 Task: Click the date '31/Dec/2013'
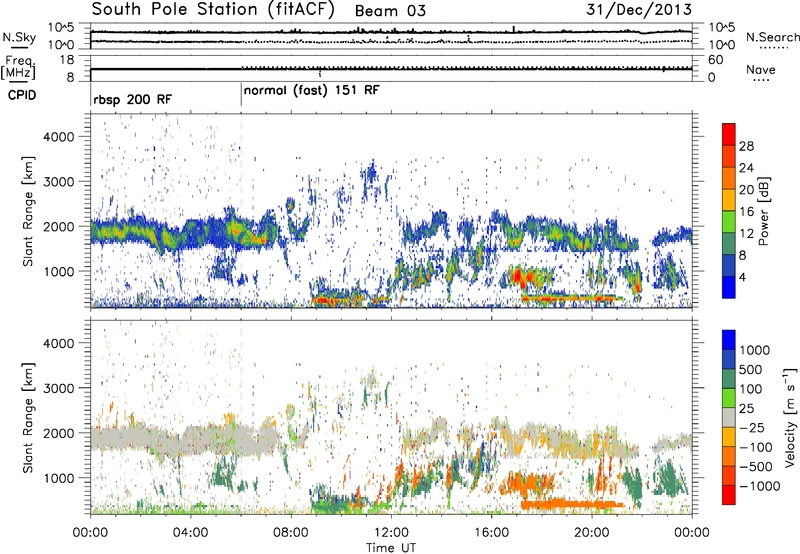[639, 10]
